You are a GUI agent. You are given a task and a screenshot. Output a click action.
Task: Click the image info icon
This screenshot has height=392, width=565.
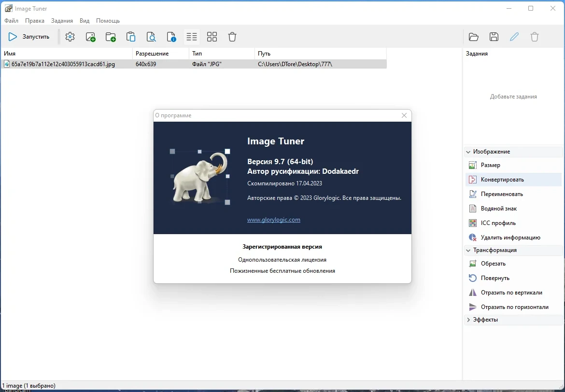coord(171,37)
